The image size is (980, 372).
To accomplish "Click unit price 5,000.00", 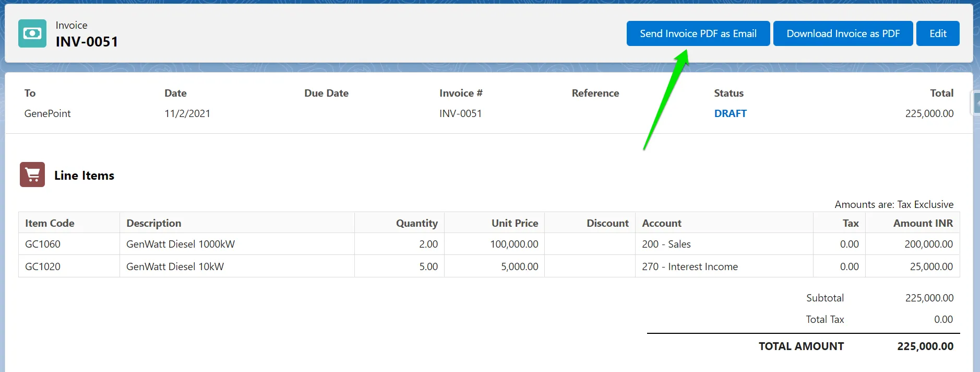I will tap(519, 266).
